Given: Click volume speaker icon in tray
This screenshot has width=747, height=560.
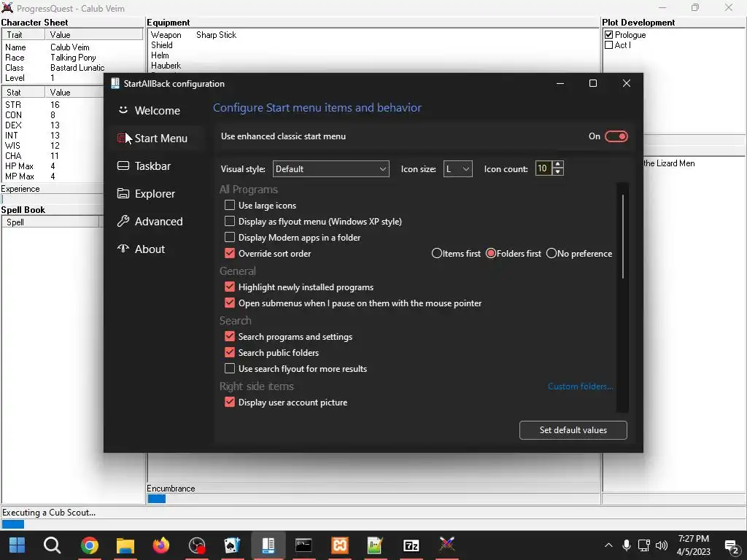Looking at the screenshot, I should click(x=661, y=545).
